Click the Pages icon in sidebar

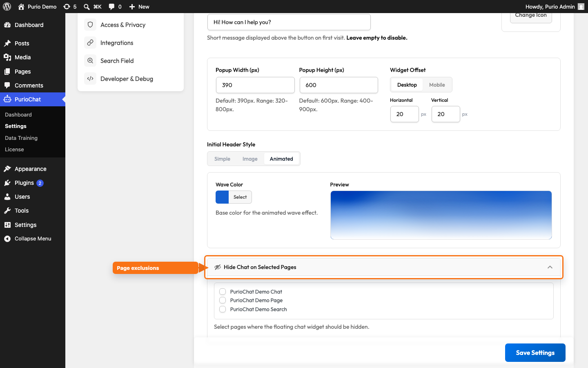click(x=7, y=72)
